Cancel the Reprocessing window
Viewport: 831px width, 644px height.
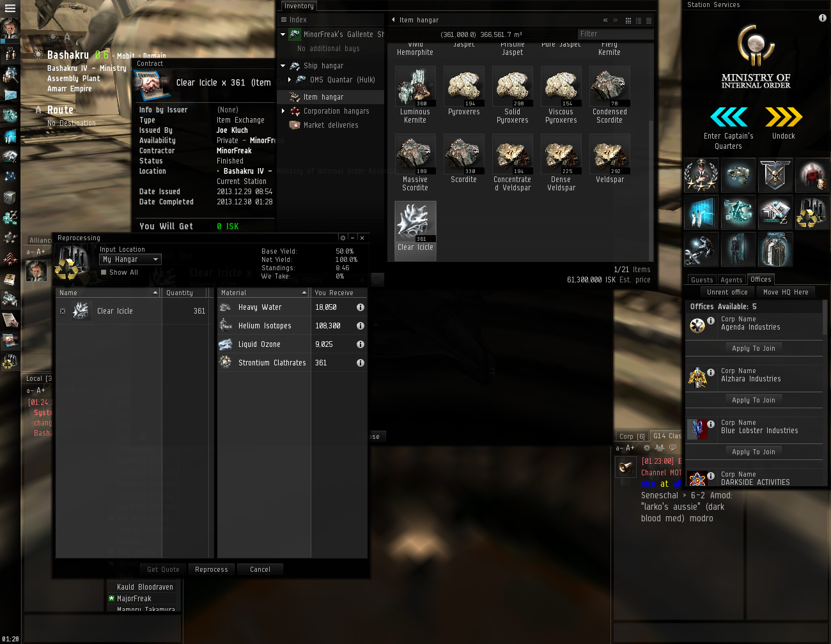pyautogui.click(x=260, y=569)
